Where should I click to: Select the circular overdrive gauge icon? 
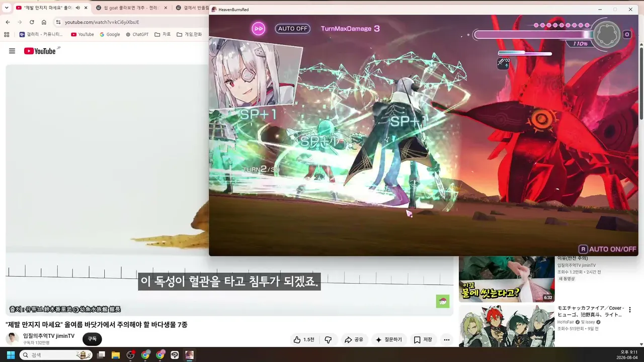point(607,34)
